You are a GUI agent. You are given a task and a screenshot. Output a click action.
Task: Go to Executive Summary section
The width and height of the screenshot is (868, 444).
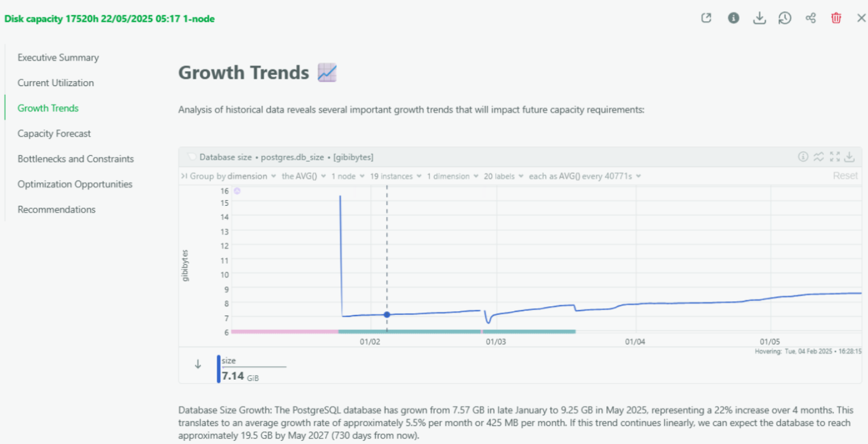[x=58, y=57]
